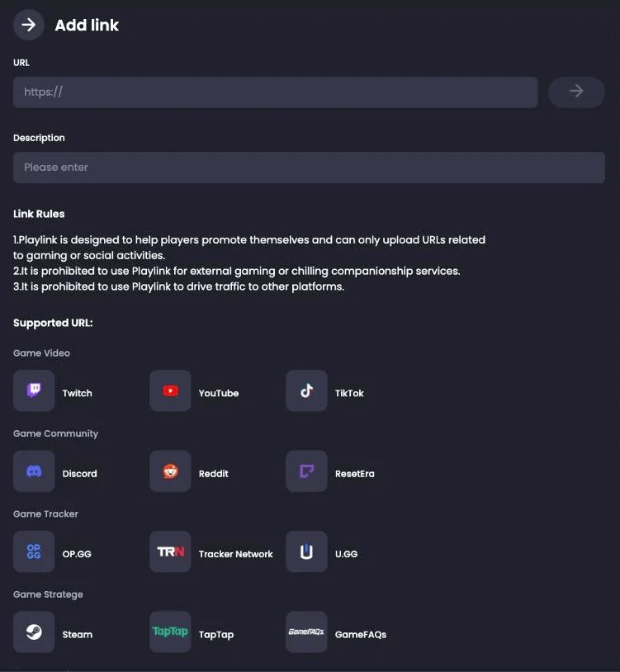Submit the URL with the arrow button
This screenshot has width=620, height=672.
point(576,92)
